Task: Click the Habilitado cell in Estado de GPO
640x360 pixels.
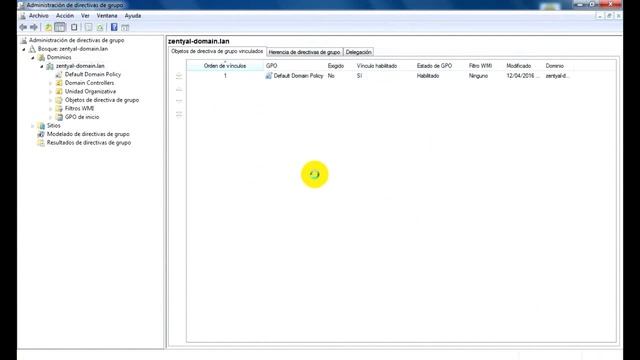Action: click(428, 76)
